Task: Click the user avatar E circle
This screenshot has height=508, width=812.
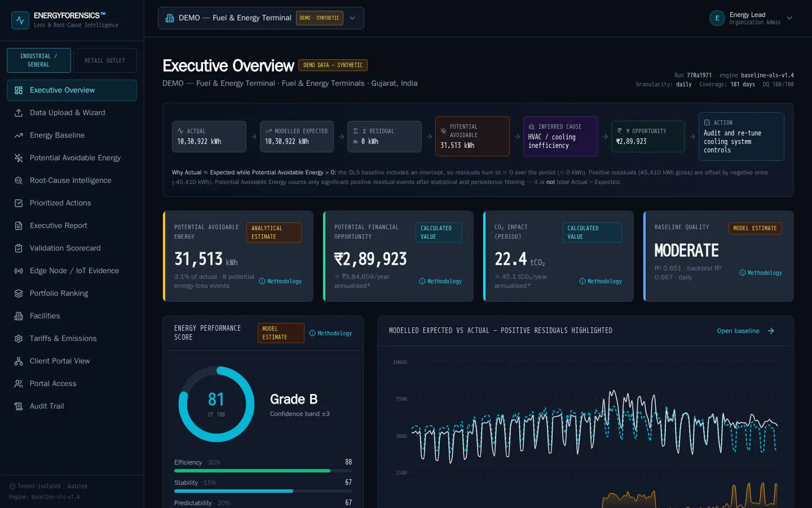Action: 717,18
